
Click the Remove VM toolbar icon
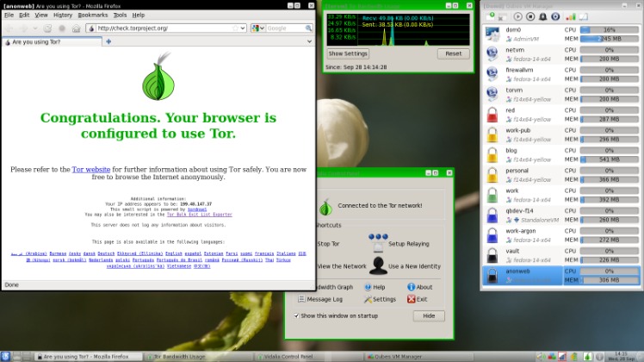tap(502, 17)
